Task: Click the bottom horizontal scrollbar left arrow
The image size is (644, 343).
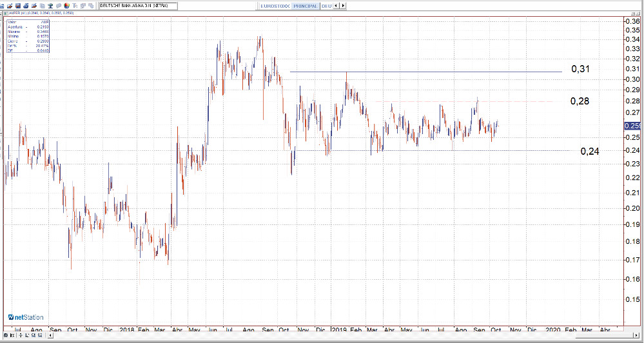Action: click(x=50, y=335)
